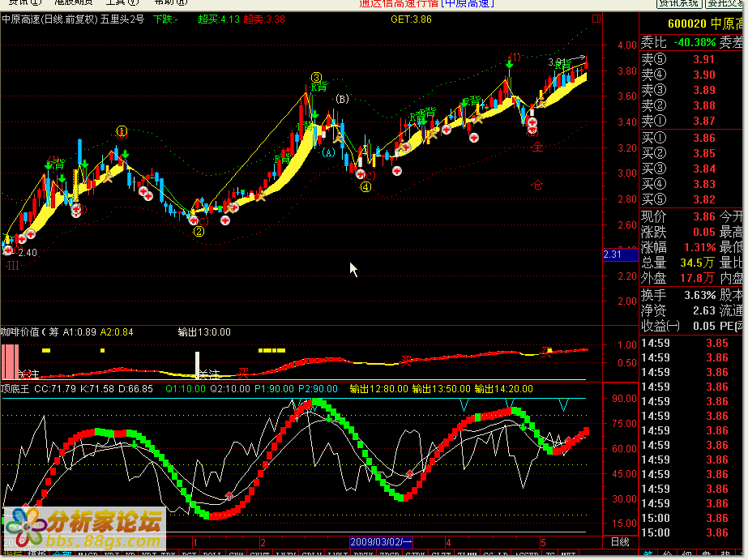Click the white vertical bar above second 关注 label
748x560 pixels.
[198, 365]
